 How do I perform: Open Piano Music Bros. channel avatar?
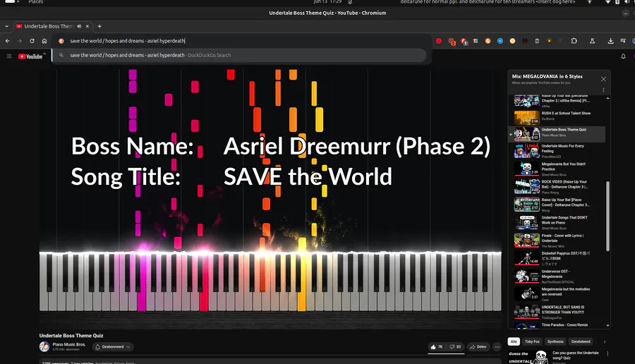click(44, 346)
